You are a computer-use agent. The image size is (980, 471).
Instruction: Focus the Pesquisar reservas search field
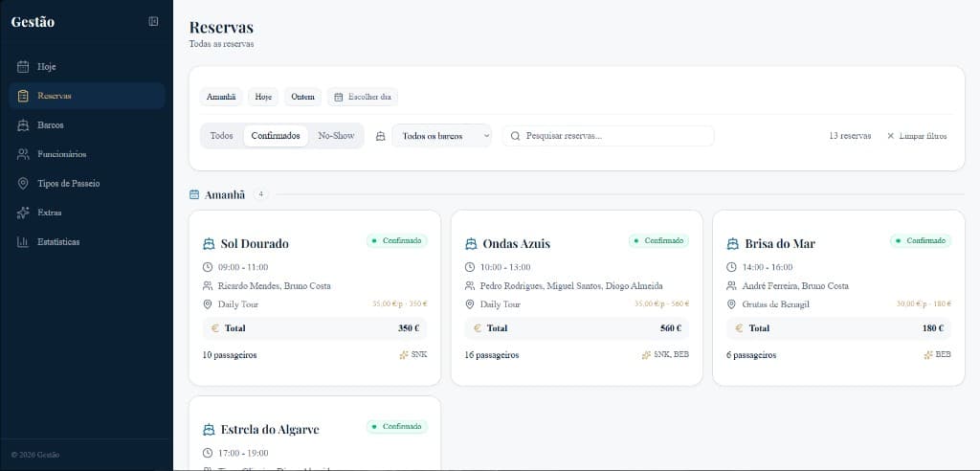[x=608, y=136]
